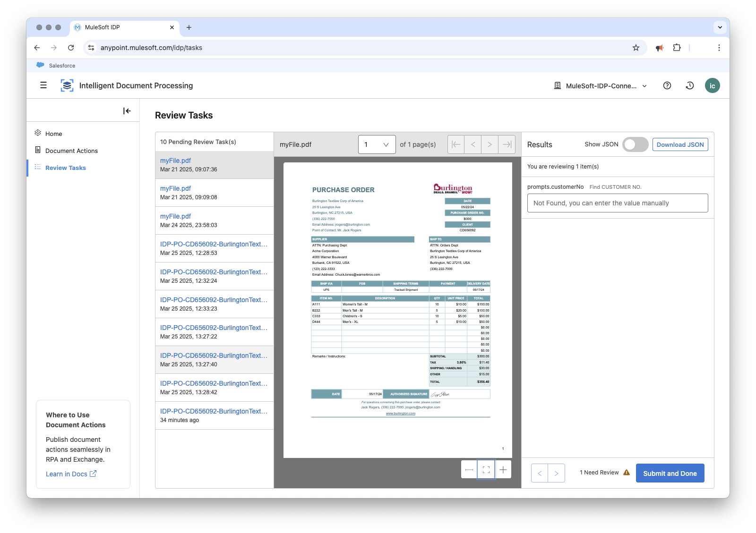Viewport: 756px width, 533px height.
Task: Collapse the left sidebar panel
Action: coord(127,111)
